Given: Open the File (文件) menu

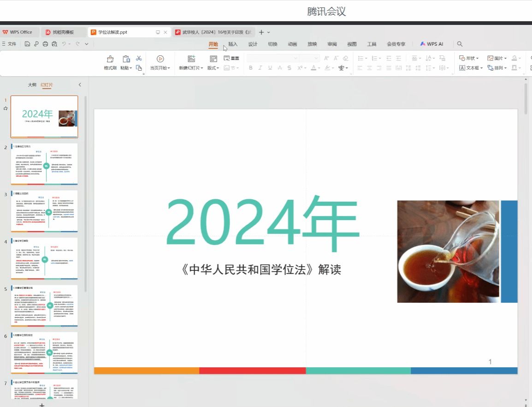Looking at the screenshot, I should point(9,44).
